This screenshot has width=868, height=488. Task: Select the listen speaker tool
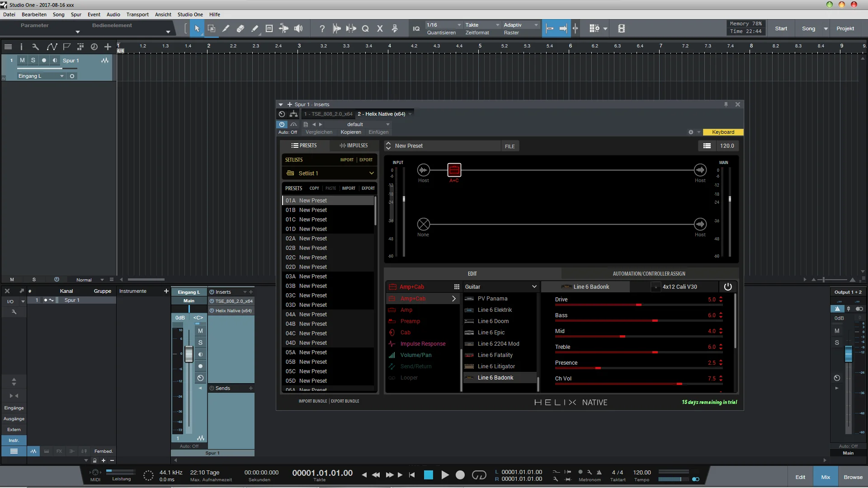(x=298, y=28)
